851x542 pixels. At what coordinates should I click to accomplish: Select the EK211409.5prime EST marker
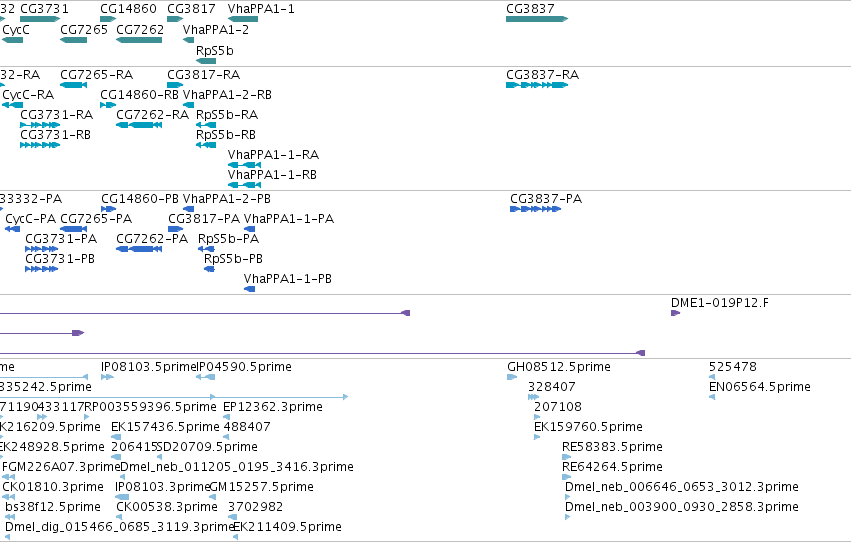(236, 538)
